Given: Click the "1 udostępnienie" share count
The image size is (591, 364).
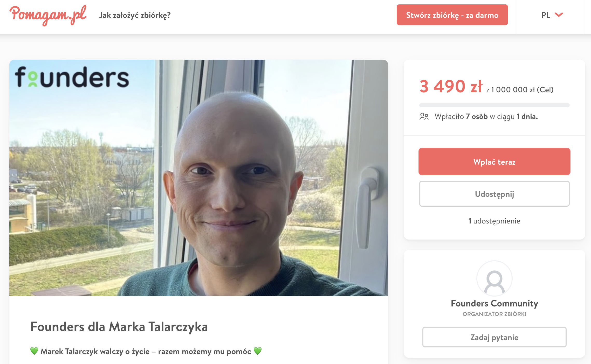Looking at the screenshot, I should point(494,221).
